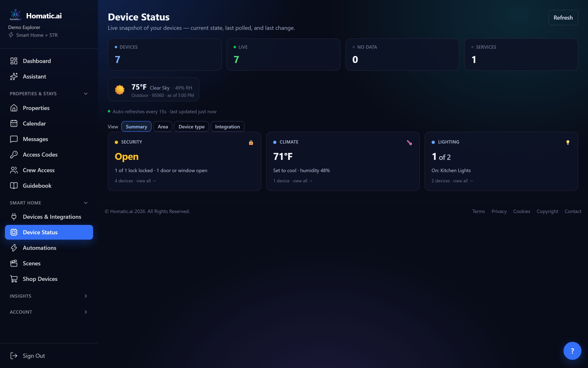This screenshot has width=588, height=368.
Task: Click the Homatic.ai logo icon
Action: click(15, 15)
